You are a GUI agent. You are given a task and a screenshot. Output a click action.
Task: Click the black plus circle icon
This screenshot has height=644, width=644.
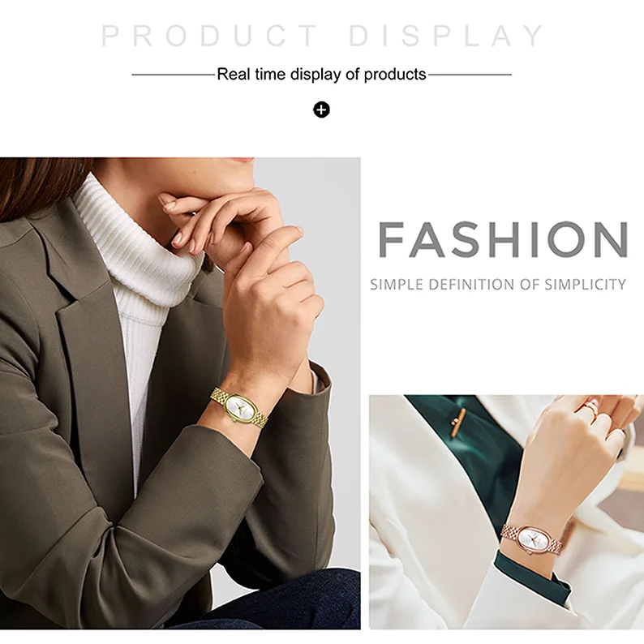321,109
